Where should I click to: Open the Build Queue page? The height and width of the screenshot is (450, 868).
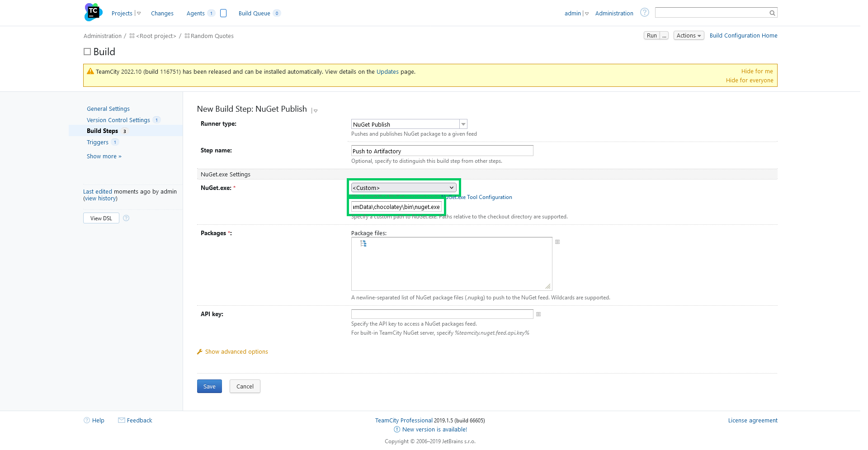[x=255, y=13]
